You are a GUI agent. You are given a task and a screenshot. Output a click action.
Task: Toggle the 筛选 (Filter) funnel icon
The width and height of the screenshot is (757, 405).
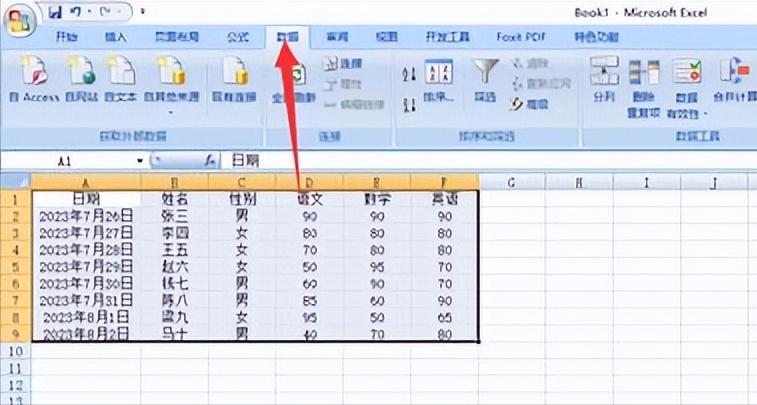point(485,80)
